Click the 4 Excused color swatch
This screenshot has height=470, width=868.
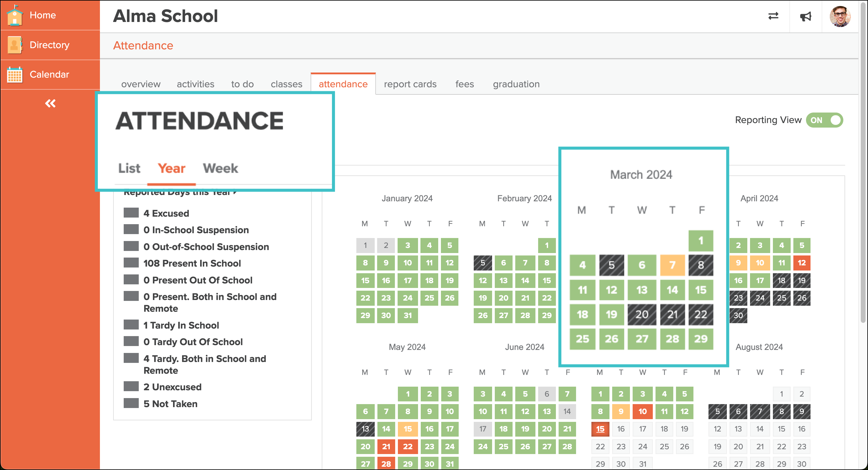click(x=131, y=213)
